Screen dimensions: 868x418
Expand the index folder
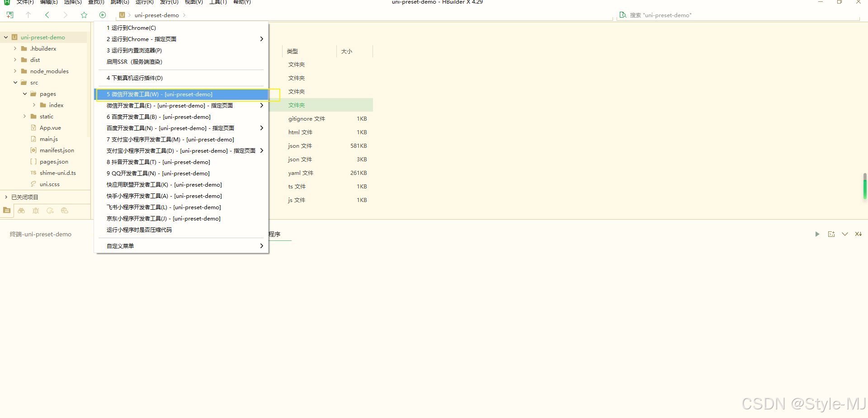[x=34, y=105]
